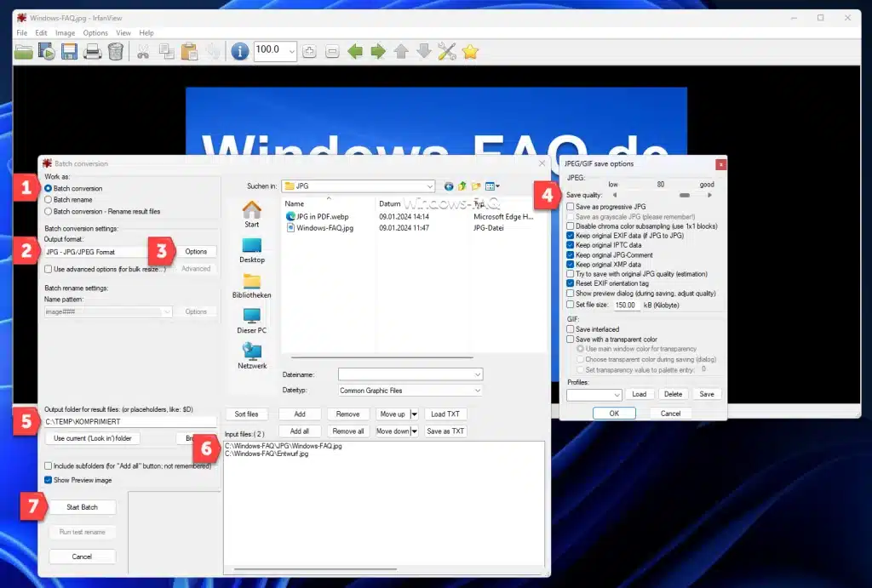
Task: Open the Help menu
Action: 146,33
